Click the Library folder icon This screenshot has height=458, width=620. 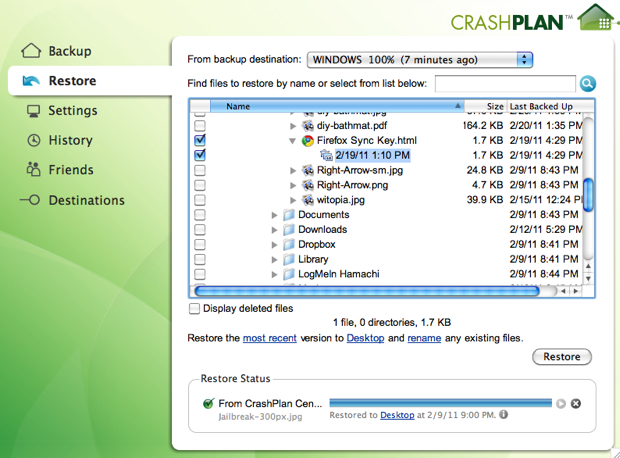click(289, 259)
